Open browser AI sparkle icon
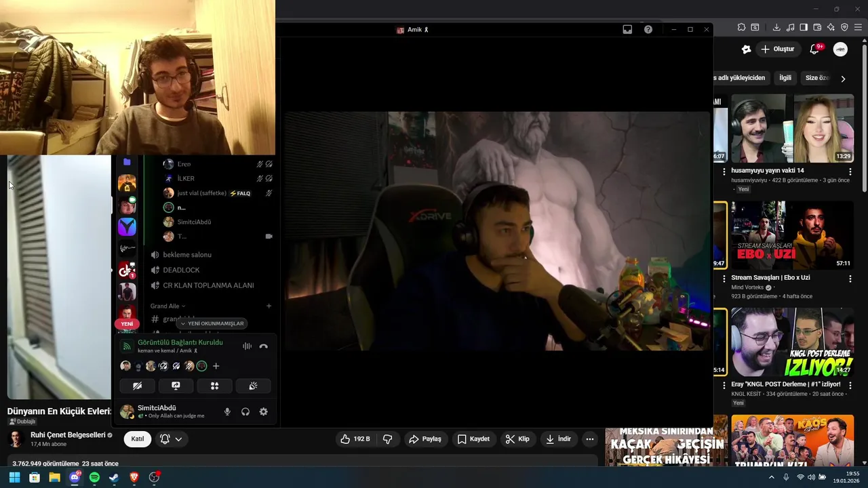 pyautogui.click(x=831, y=28)
